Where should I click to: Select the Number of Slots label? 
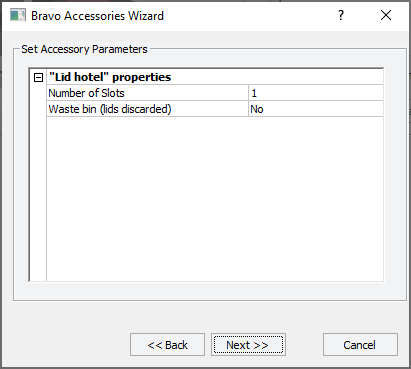click(87, 93)
